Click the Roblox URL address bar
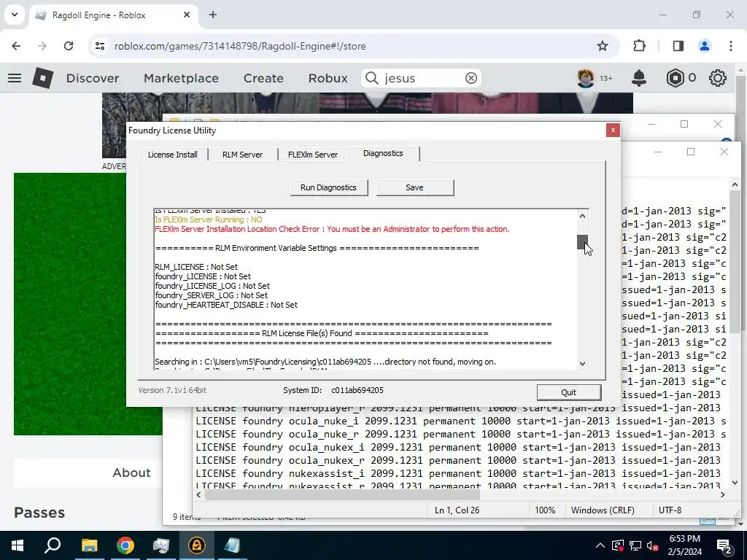Viewport: 747px width, 560px height. 352,46
